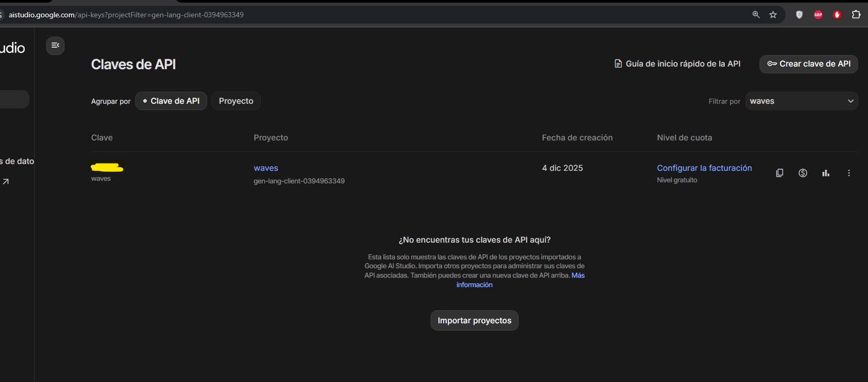Click the Agrupar por label

click(x=111, y=102)
